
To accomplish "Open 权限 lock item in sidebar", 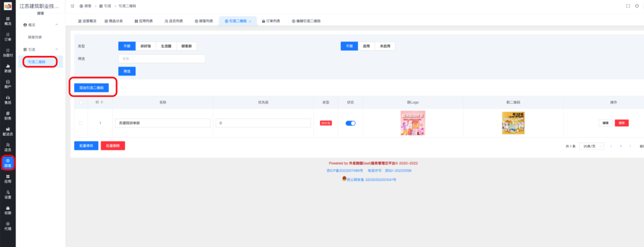I will point(8,210).
